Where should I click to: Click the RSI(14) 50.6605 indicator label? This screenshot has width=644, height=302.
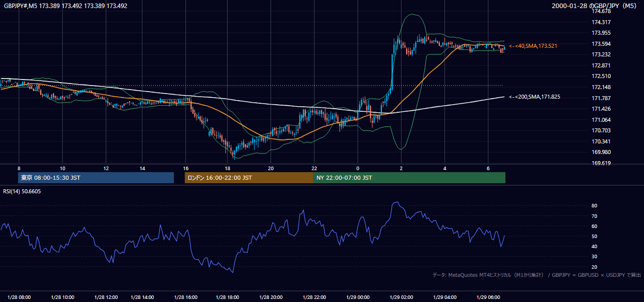point(22,191)
